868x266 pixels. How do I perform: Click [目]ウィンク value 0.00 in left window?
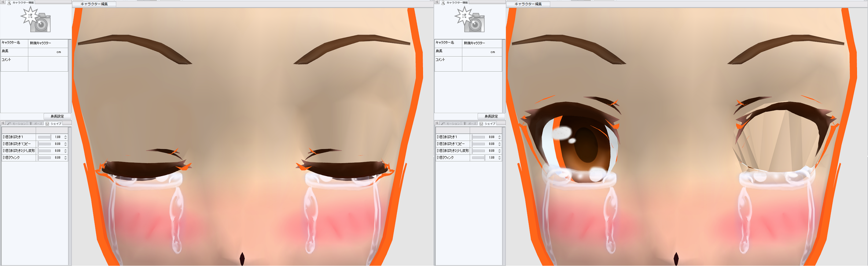[58, 158]
